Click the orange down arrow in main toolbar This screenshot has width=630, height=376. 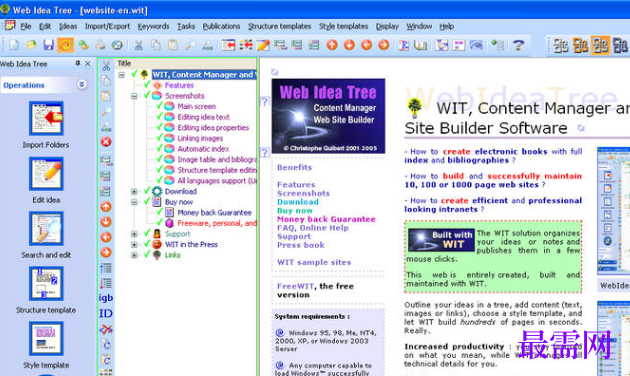[349, 45]
